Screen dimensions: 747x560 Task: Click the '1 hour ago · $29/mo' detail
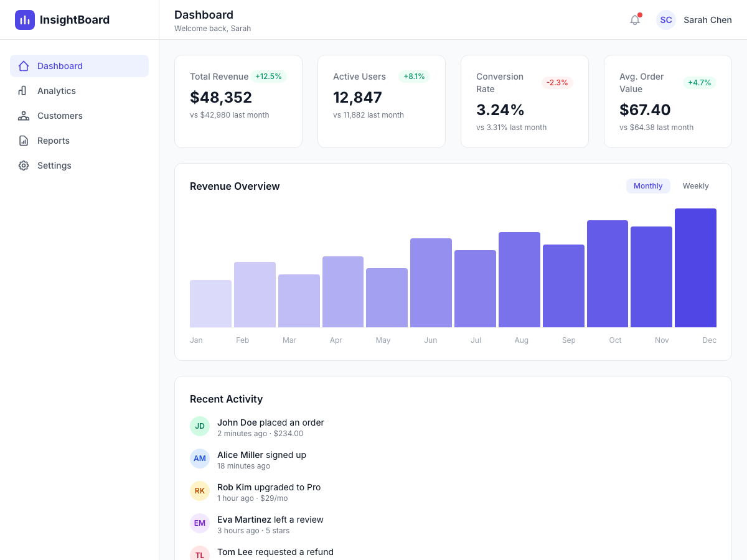click(252, 498)
